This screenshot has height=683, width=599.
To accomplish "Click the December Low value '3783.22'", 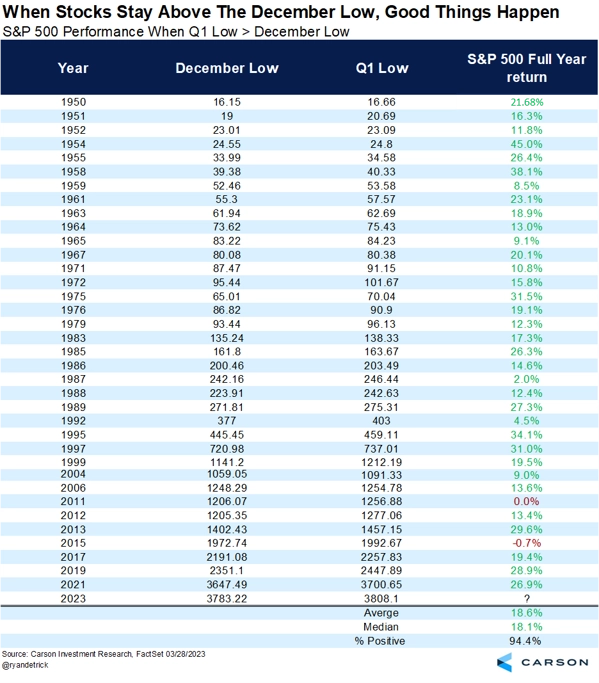I will 227,598.
